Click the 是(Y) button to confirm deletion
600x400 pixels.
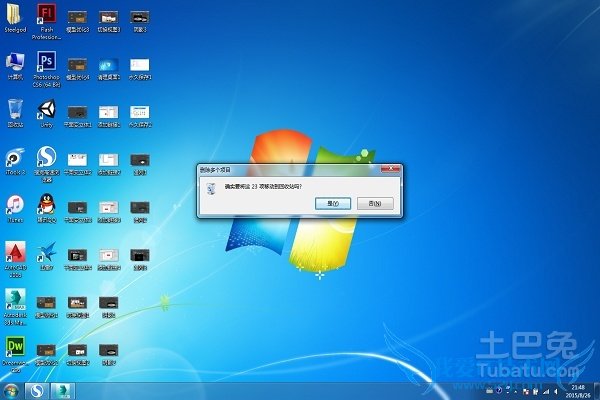(332, 203)
